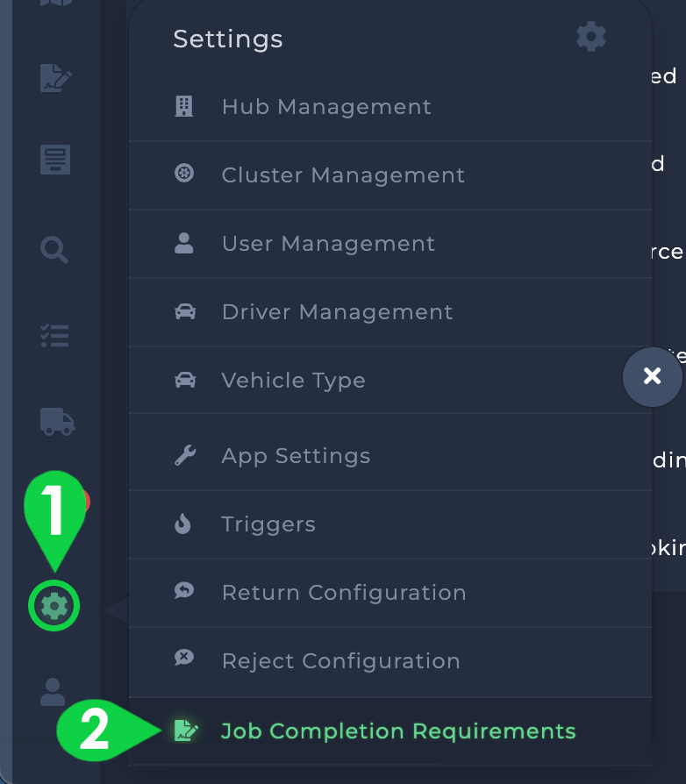Screen dimensions: 686x784
Task: Select Job Completion Requirements
Action: (x=398, y=731)
